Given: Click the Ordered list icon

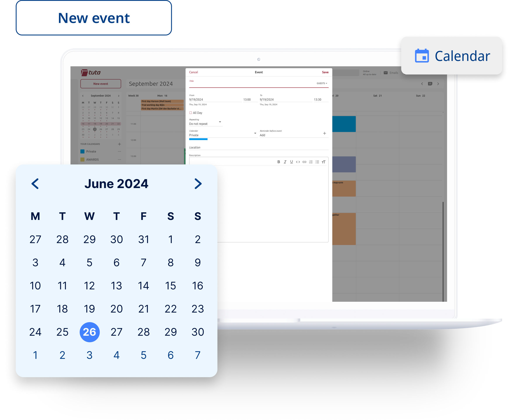Looking at the screenshot, I should 315,162.
